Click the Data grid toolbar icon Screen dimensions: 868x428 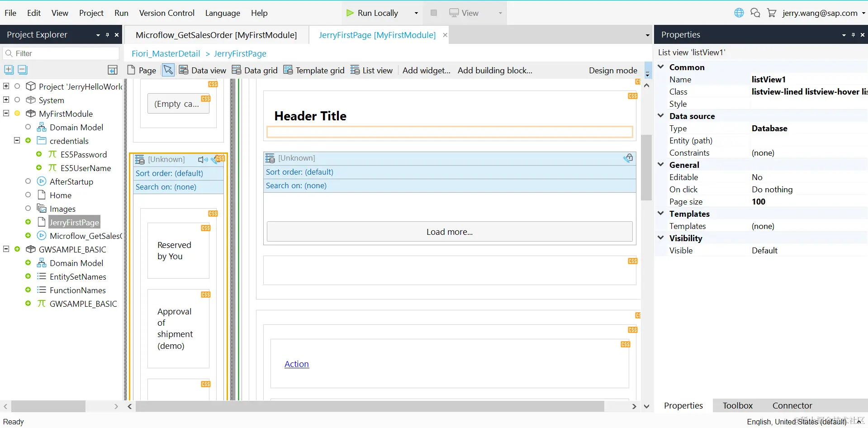[x=237, y=70]
